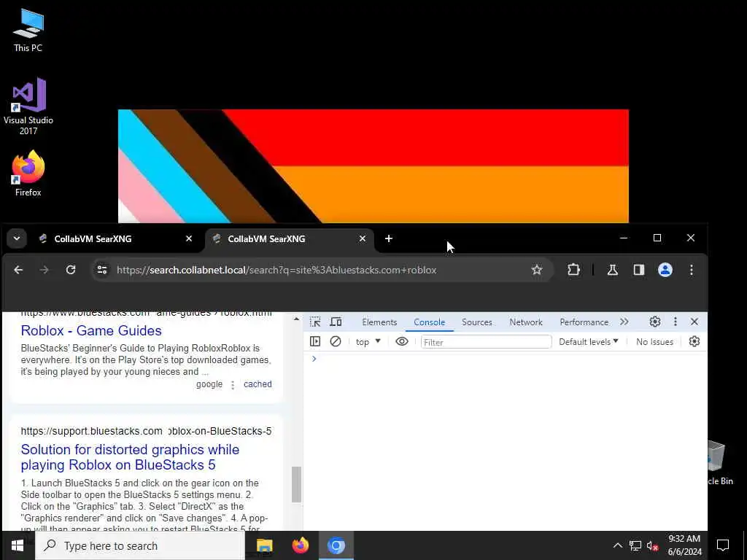Go back to previous page
Screen dimensions: 747x560
18,270
